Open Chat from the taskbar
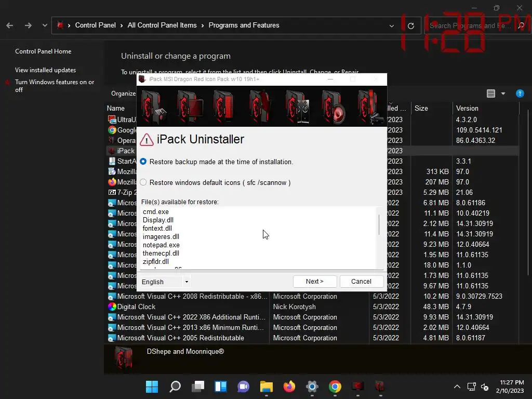The image size is (532, 399). tap(243, 387)
